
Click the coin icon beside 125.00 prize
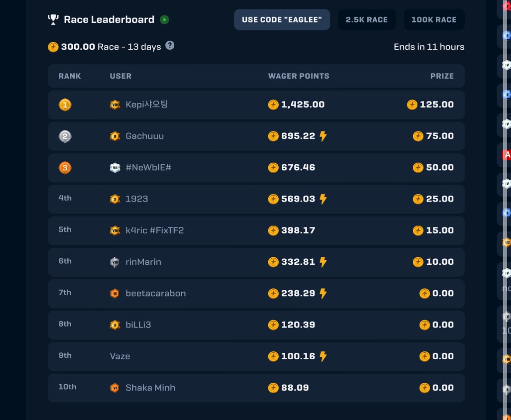pos(412,105)
